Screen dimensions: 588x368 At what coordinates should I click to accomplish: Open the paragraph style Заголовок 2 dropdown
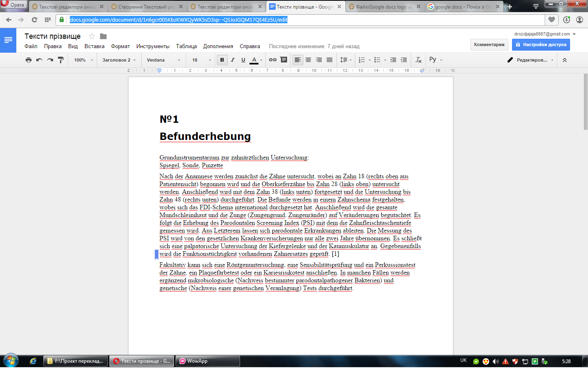pyautogui.click(x=119, y=60)
